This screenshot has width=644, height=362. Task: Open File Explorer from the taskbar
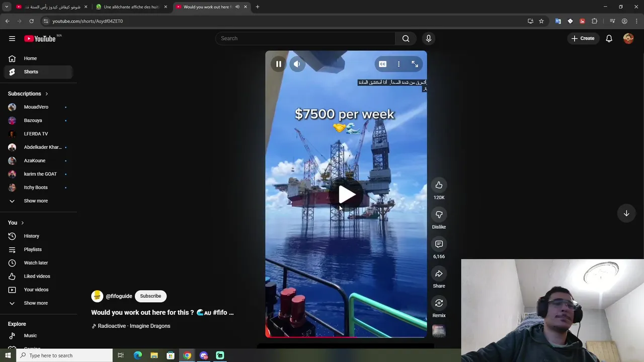click(154, 355)
